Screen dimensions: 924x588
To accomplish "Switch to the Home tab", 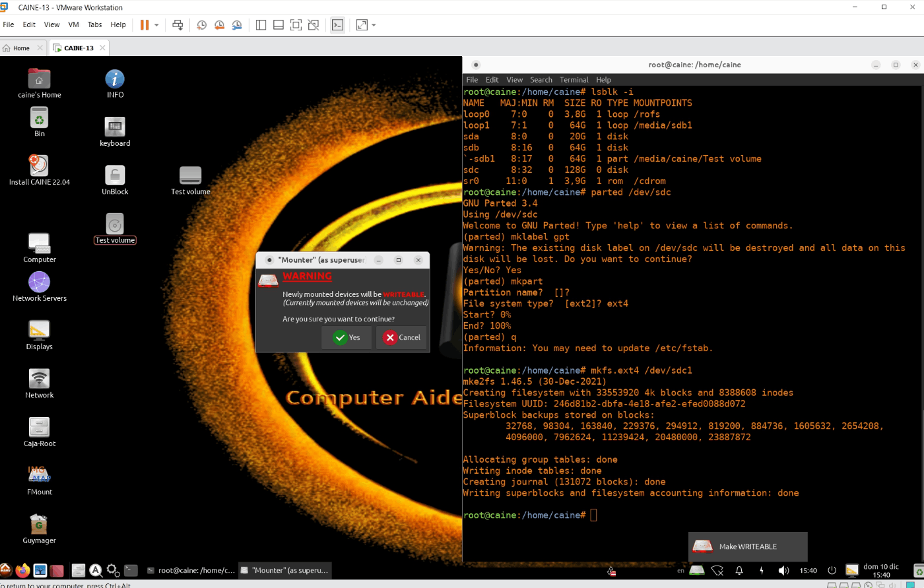I will click(x=21, y=48).
